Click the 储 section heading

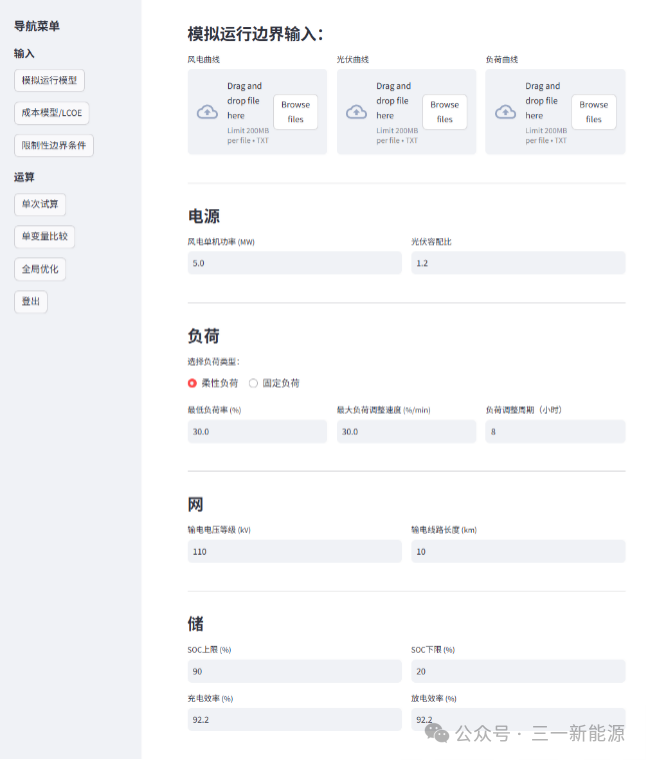pyautogui.click(x=196, y=624)
